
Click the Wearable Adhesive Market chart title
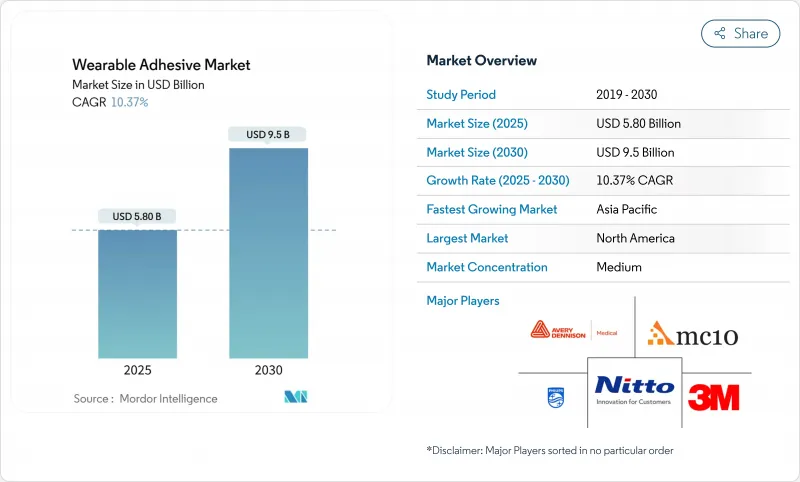[x=160, y=65]
